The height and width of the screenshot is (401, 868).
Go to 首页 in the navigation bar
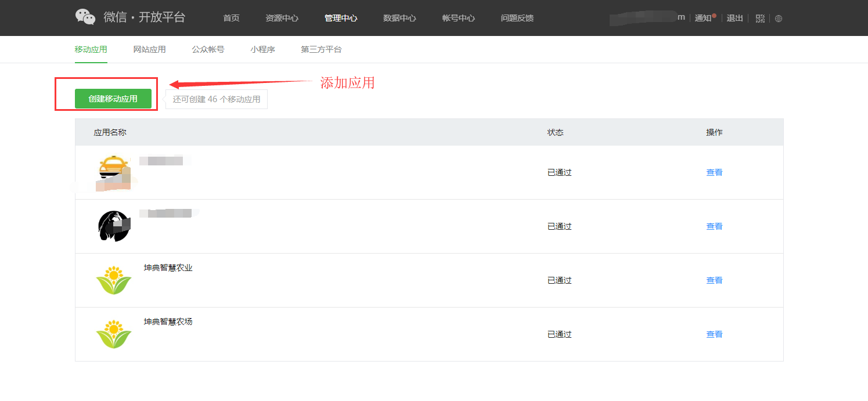point(230,18)
